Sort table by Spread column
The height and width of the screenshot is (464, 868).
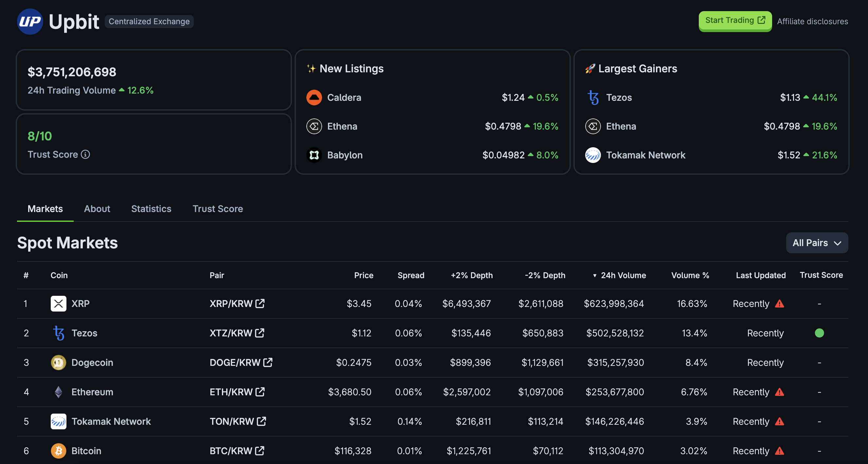coord(411,275)
